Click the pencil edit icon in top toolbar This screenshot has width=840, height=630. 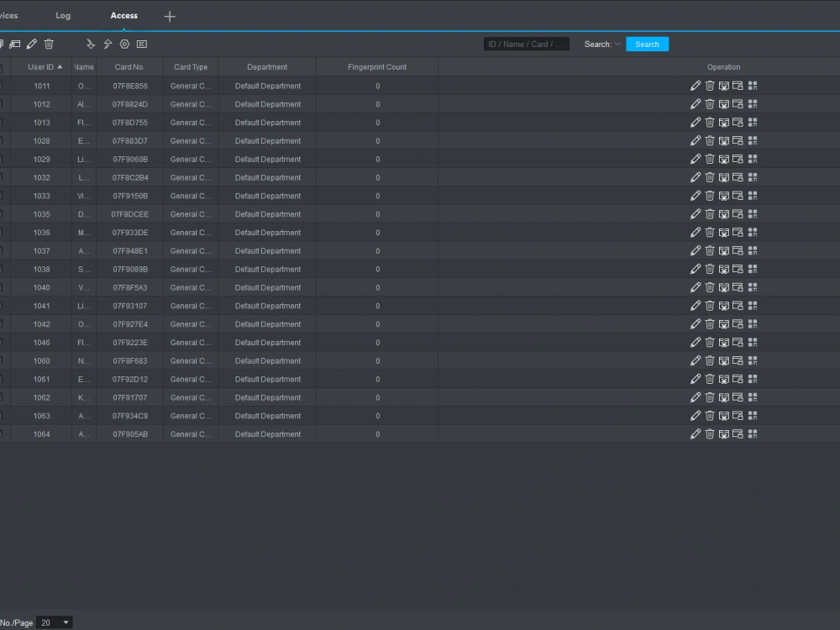click(32, 44)
